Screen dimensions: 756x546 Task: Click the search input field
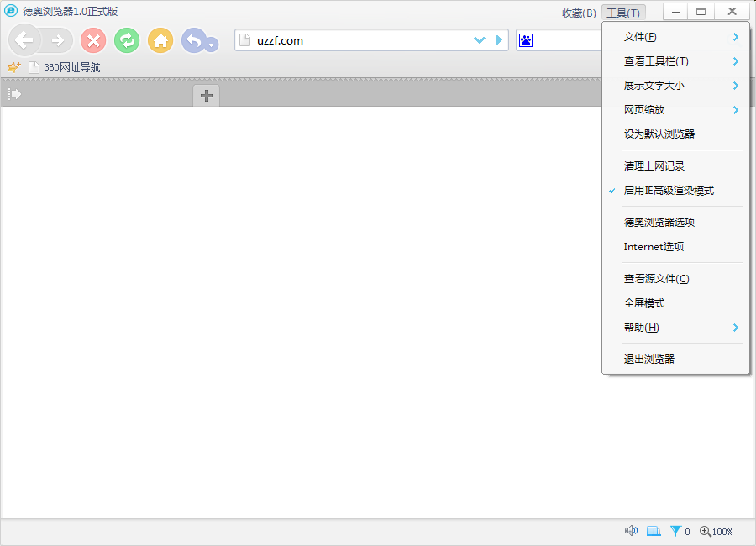pos(568,40)
